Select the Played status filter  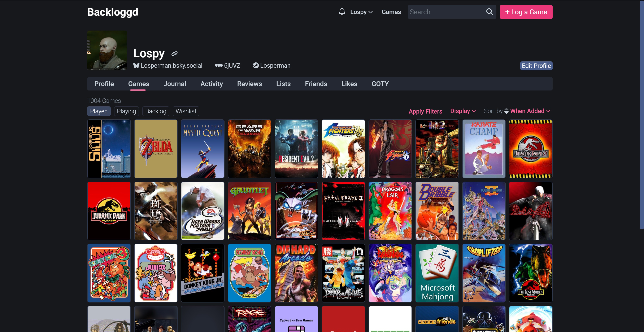tap(99, 111)
